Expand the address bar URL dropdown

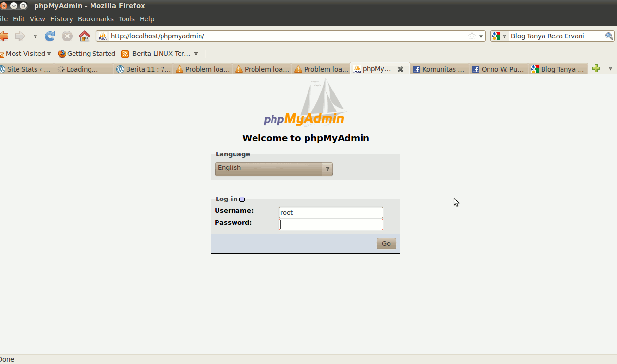pyautogui.click(x=481, y=36)
